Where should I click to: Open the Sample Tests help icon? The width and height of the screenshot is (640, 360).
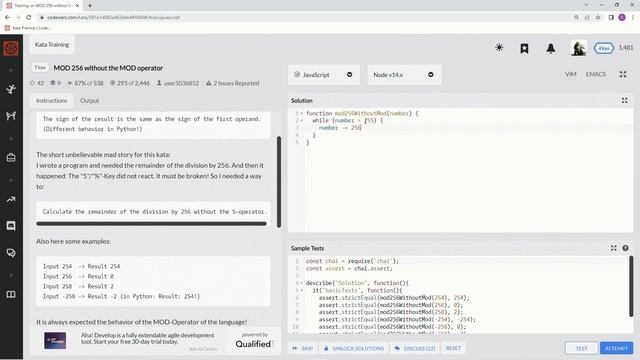click(625, 248)
